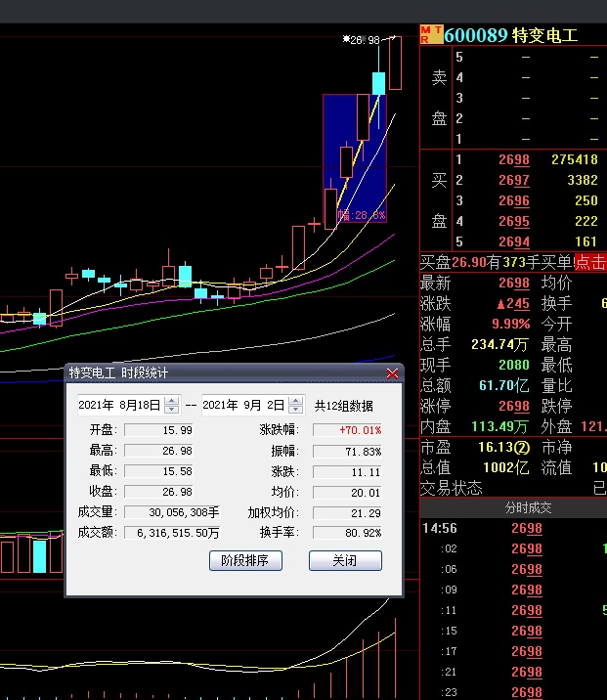Select the end date field 2021年9月2日

243,405
